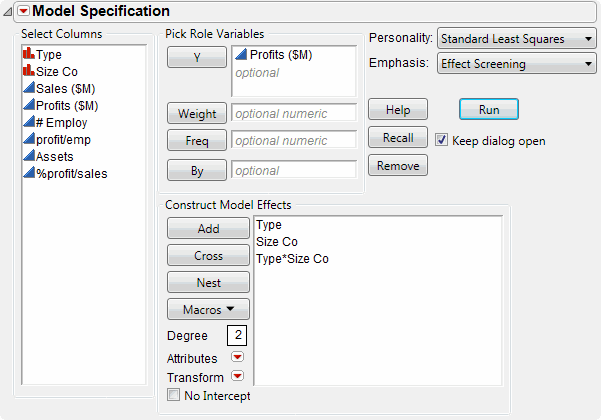Select Type*Size Co effect in list
The image size is (601, 420).
coord(292,259)
